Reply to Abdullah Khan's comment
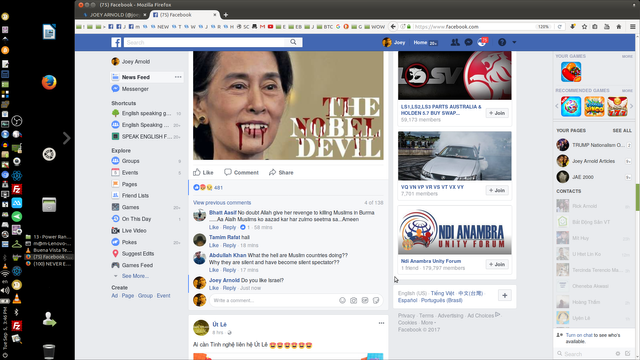This screenshot has width=640, height=360. point(229,270)
